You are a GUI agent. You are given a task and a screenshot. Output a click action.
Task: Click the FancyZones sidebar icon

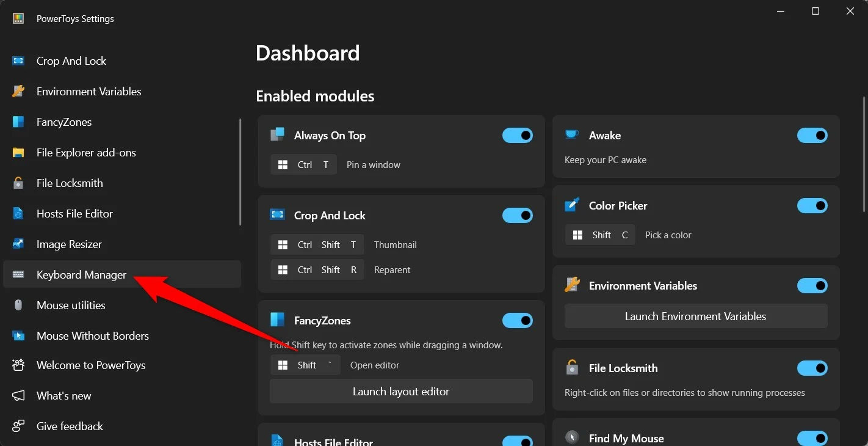18,122
